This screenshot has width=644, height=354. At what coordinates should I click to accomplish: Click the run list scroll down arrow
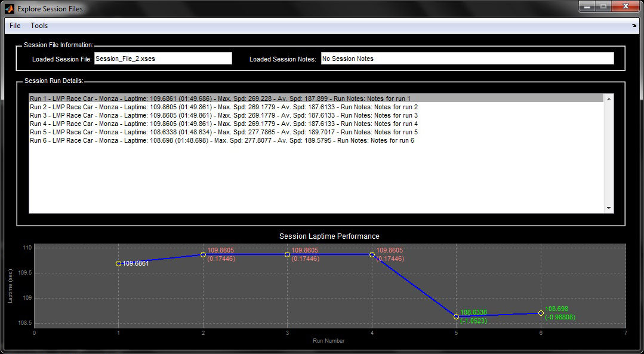click(609, 208)
